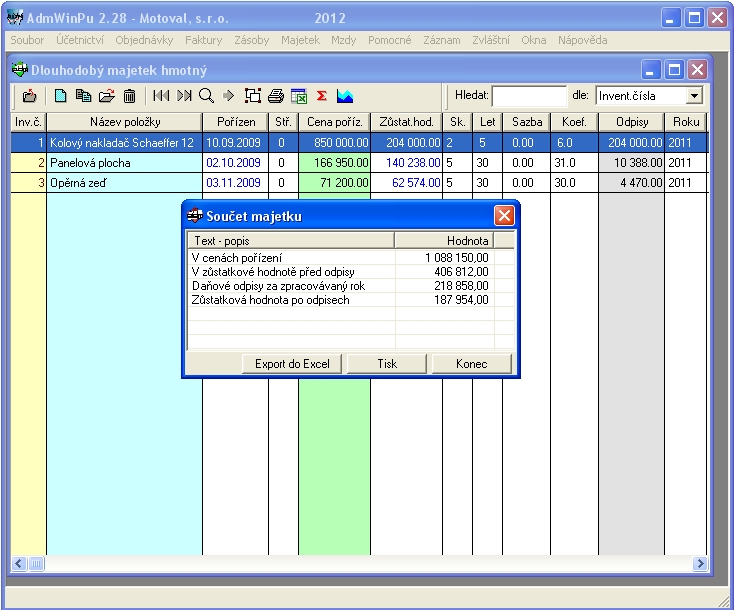The width and height of the screenshot is (734, 610).
Task: Click residual value cell 140 238.00
Action: 406,163
